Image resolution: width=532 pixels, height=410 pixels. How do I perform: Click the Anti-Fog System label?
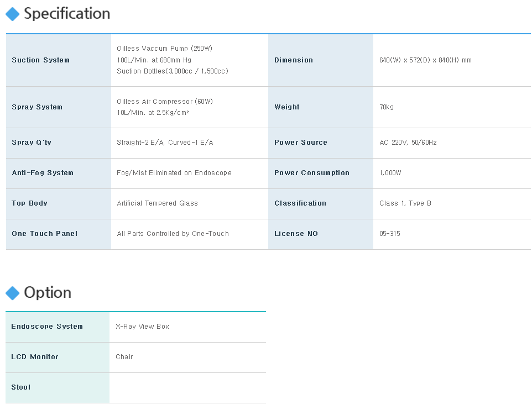click(43, 172)
